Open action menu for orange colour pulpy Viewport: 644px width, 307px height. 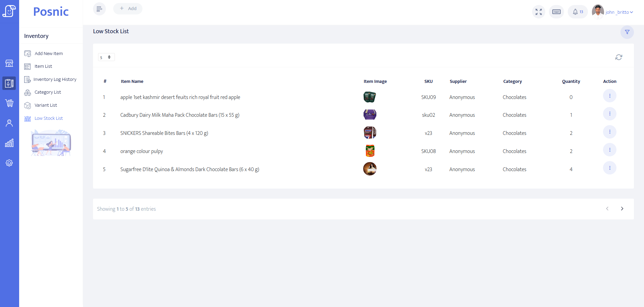609,150
